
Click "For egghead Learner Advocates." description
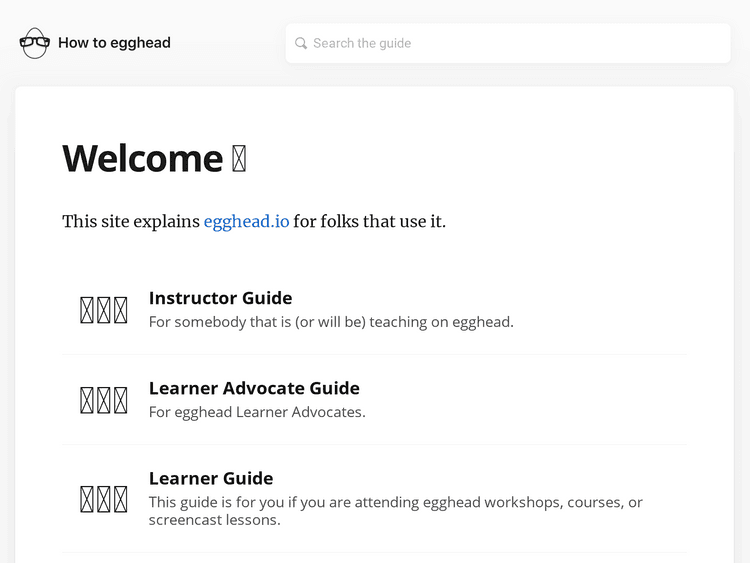(x=257, y=412)
